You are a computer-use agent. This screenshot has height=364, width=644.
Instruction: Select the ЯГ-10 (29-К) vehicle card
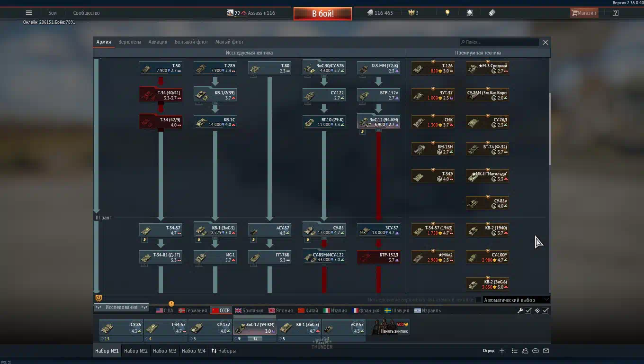click(324, 122)
